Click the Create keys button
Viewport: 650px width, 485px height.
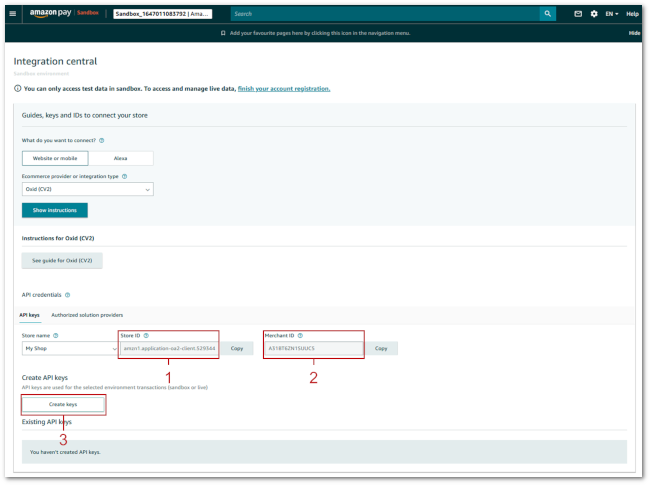(63, 404)
